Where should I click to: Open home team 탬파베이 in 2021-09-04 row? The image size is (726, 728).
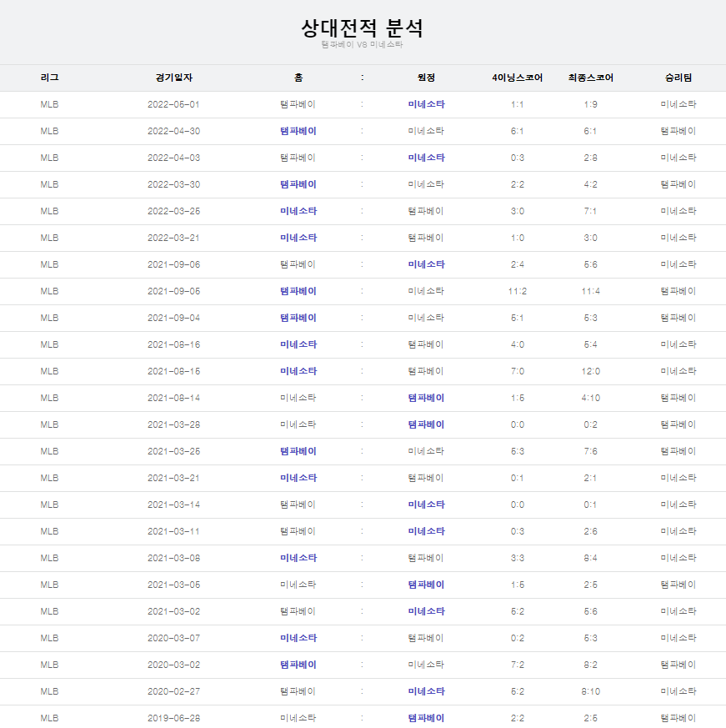pyautogui.click(x=298, y=318)
